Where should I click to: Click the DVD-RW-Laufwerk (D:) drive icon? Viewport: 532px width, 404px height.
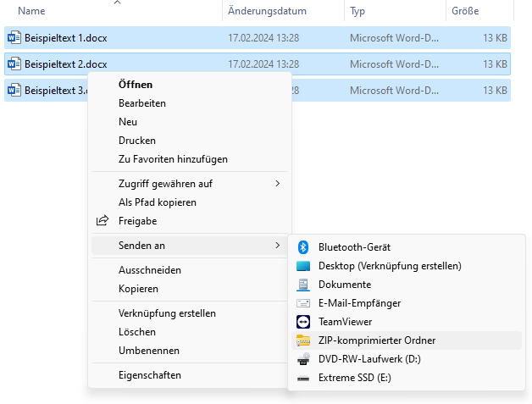point(303,359)
